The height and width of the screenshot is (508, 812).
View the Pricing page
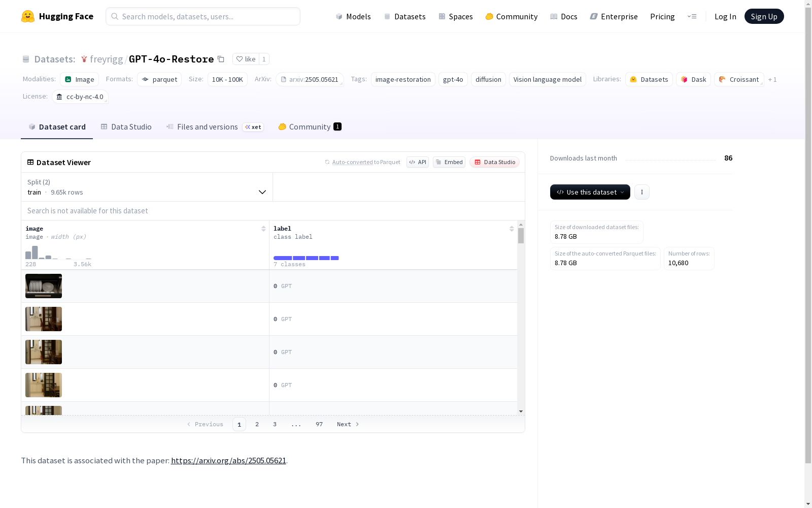(662, 16)
